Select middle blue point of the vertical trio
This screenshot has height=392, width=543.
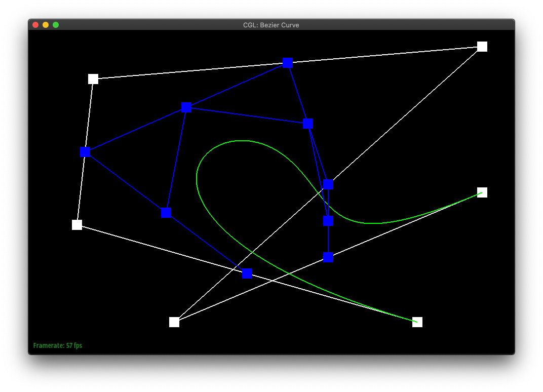tap(328, 221)
